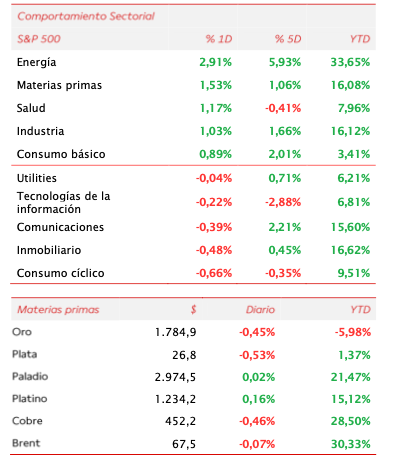Select the Energía sector row label
Viewport: 394px width, 467px height.
click(x=37, y=62)
